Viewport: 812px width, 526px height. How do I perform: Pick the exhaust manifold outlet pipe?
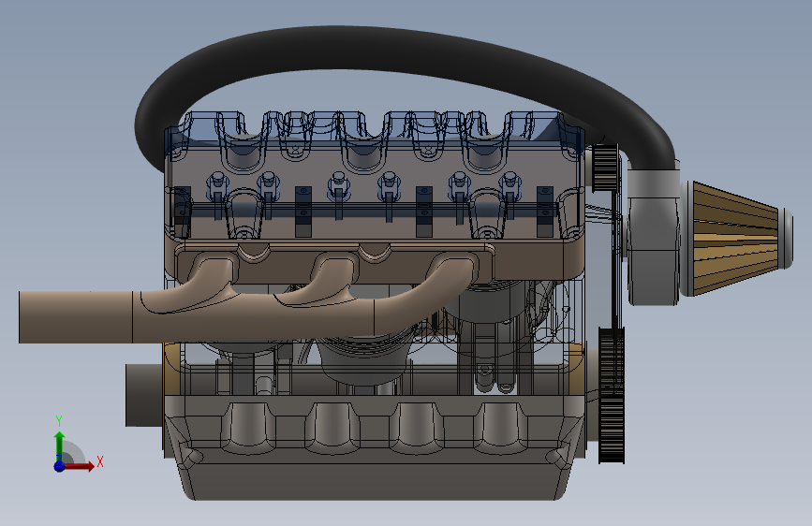tap(75, 317)
